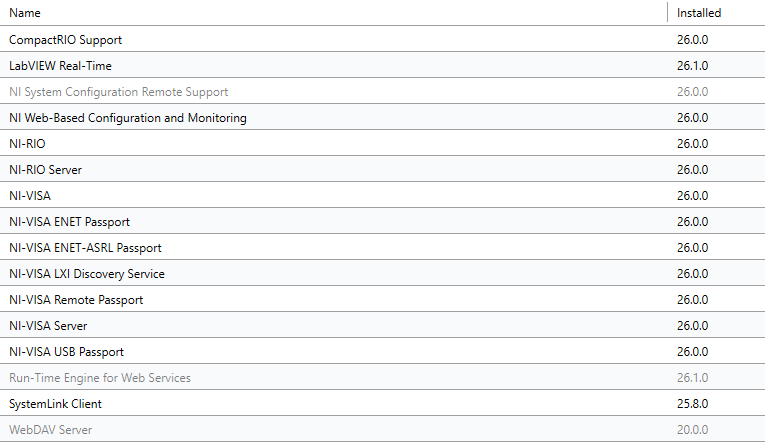Select the CompactRIO Support row

(65, 40)
